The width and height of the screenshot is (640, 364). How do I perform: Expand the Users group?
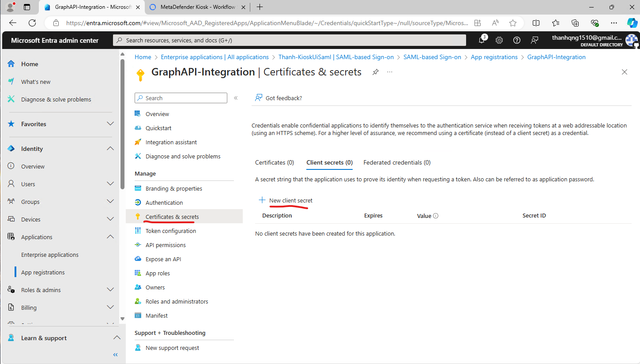pos(110,184)
